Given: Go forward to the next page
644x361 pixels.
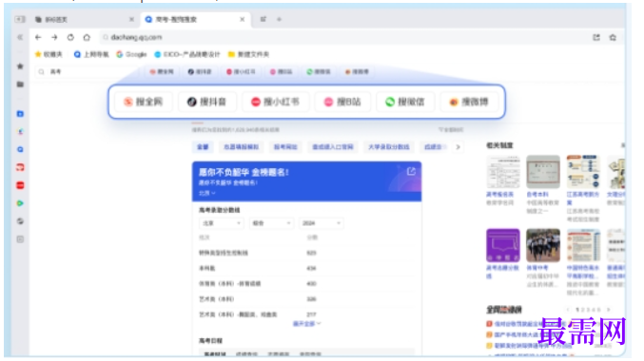Looking at the screenshot, I should (x=54, y=37).
